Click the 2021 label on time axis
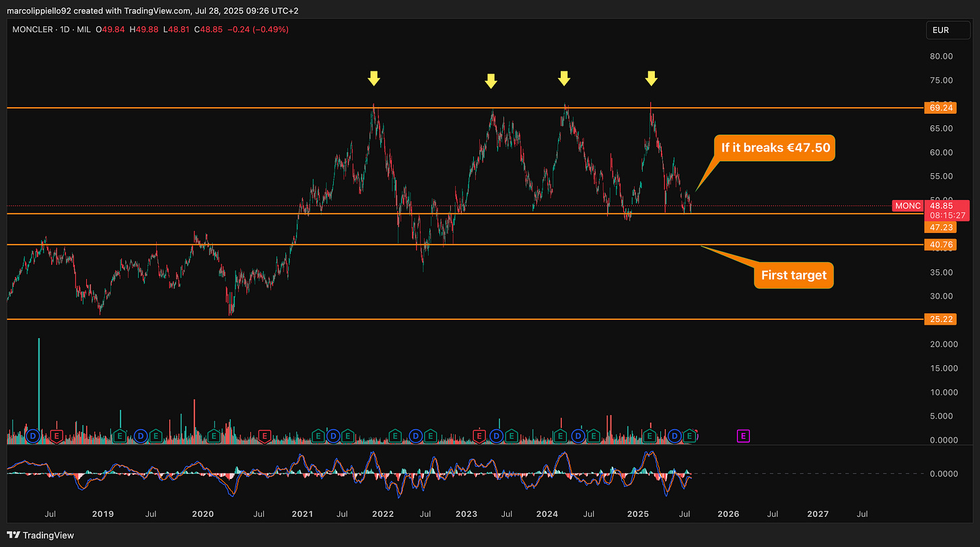 (x=302, y=513)
